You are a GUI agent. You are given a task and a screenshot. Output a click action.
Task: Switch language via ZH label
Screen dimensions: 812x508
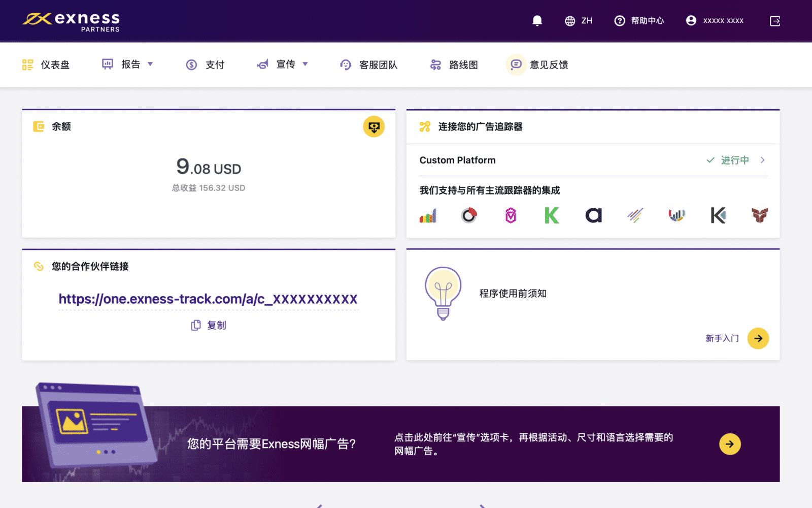(x=587, y=21)
